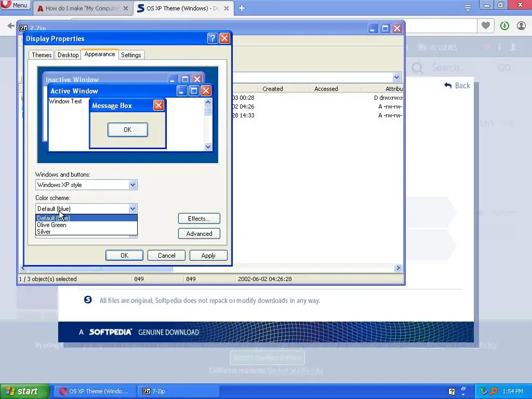Confirm Display Properties with OK
Image resolution: width=532 pixels, height=399 pixels.
(x=124, y=256)
